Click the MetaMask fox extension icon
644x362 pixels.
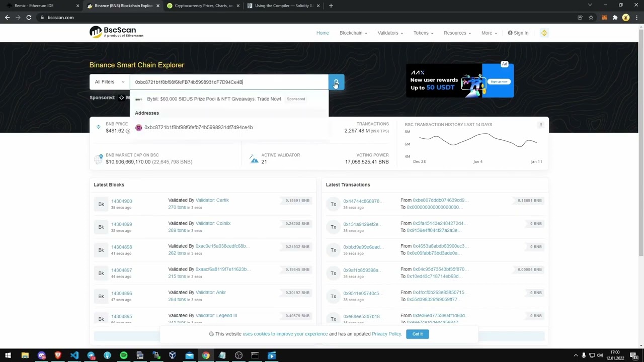[x=604, y=18]
